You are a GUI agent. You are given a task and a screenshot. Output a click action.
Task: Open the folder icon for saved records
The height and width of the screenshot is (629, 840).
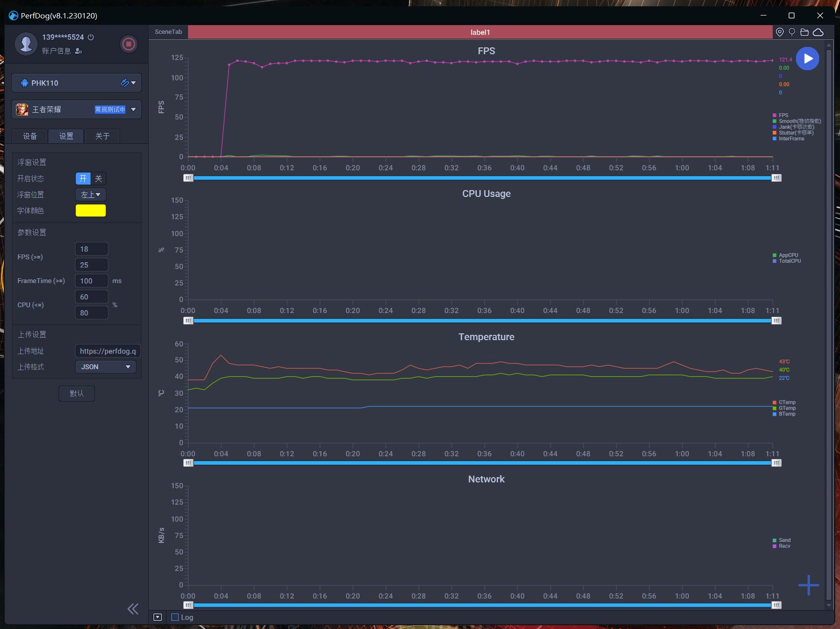(x=805, y=32)
